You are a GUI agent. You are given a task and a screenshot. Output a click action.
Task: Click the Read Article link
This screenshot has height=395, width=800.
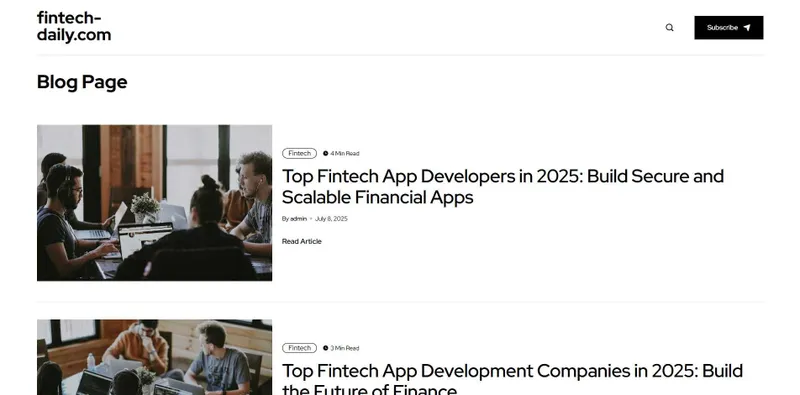tap(302, 241)
